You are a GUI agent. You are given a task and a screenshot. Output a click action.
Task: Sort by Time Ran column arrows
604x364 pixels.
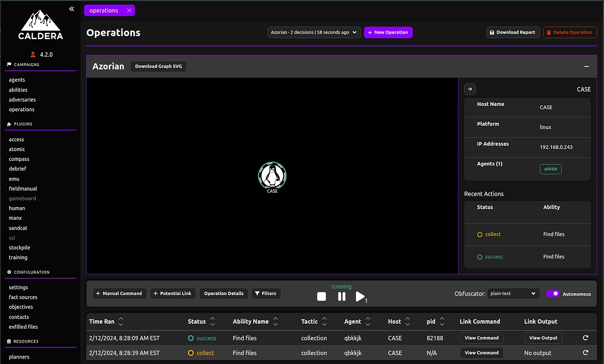[121, 321]
